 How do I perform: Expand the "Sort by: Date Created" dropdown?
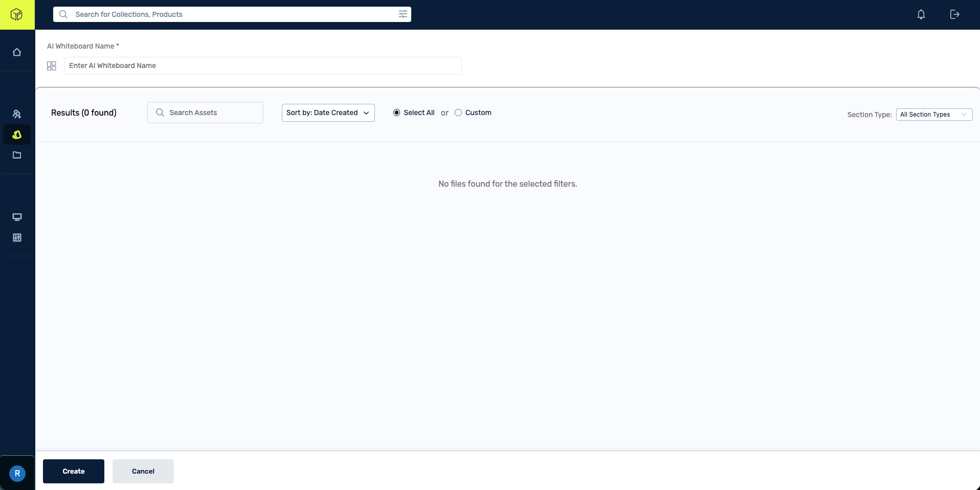328,113
